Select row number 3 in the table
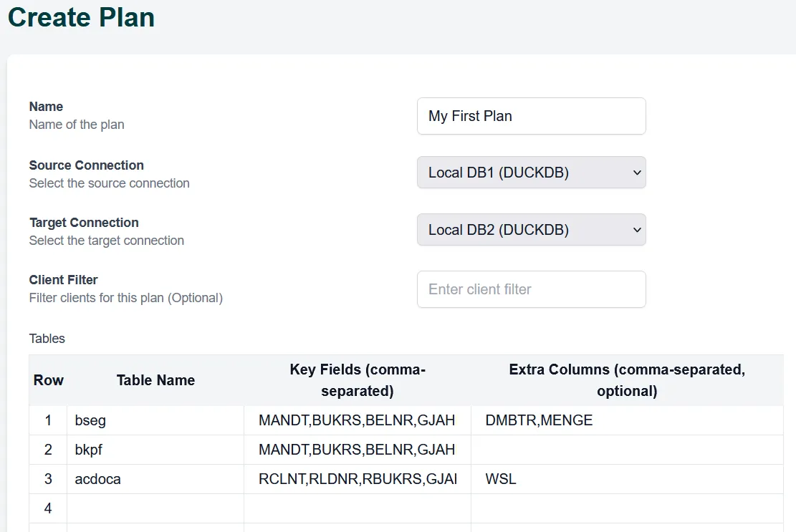Screen dimensions: 796x532 48,479
